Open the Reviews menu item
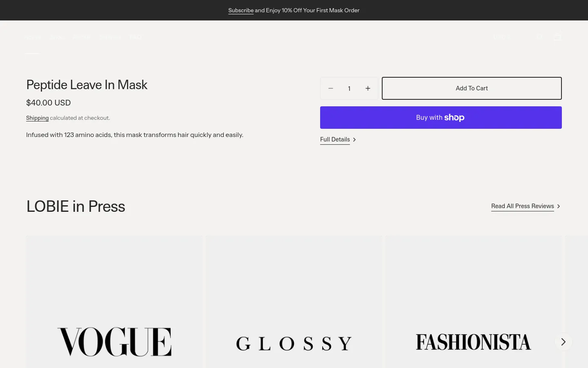 tap(110, 37)
